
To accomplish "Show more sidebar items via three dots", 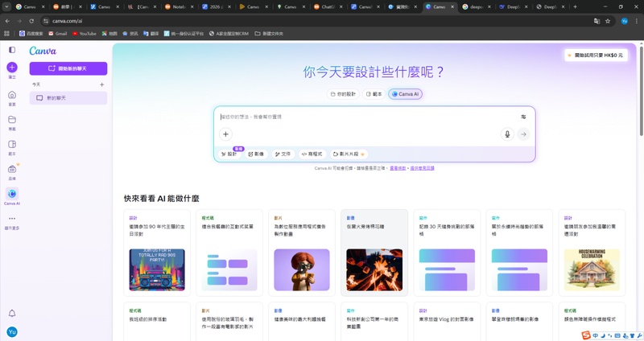I will point(12,218).
